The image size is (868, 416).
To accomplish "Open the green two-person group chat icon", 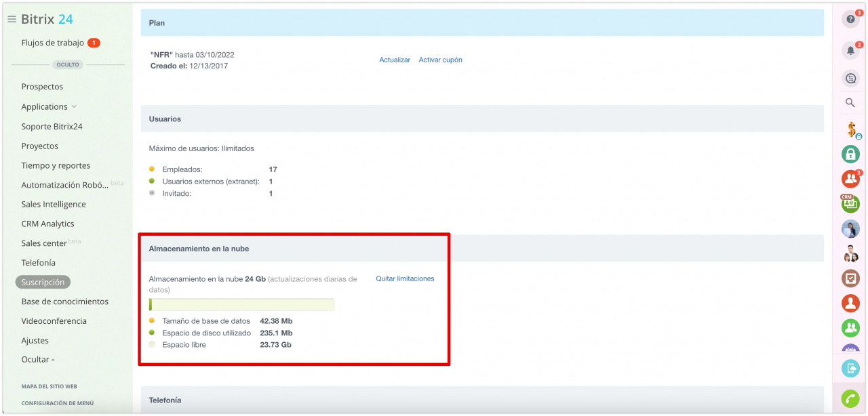I will (x=850, y=328).
